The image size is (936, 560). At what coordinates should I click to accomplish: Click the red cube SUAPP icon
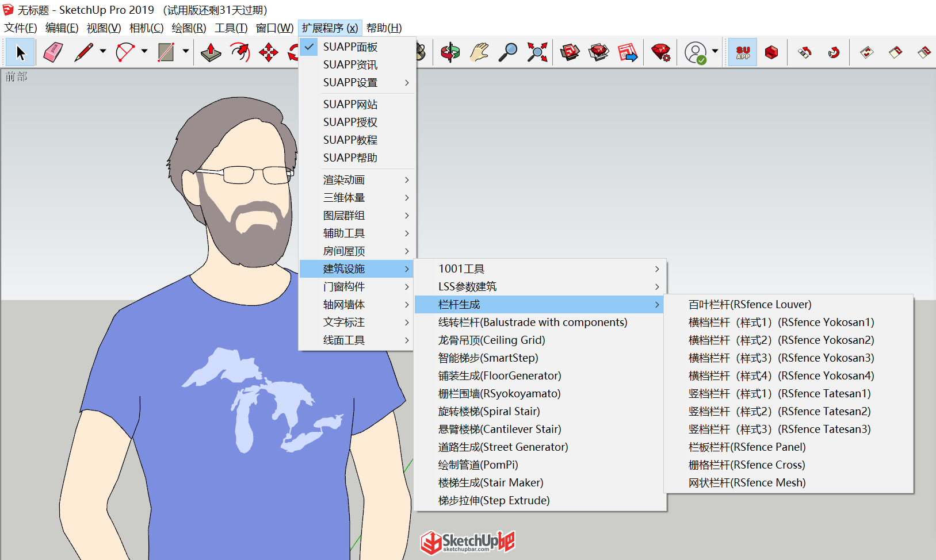(771, 52)
